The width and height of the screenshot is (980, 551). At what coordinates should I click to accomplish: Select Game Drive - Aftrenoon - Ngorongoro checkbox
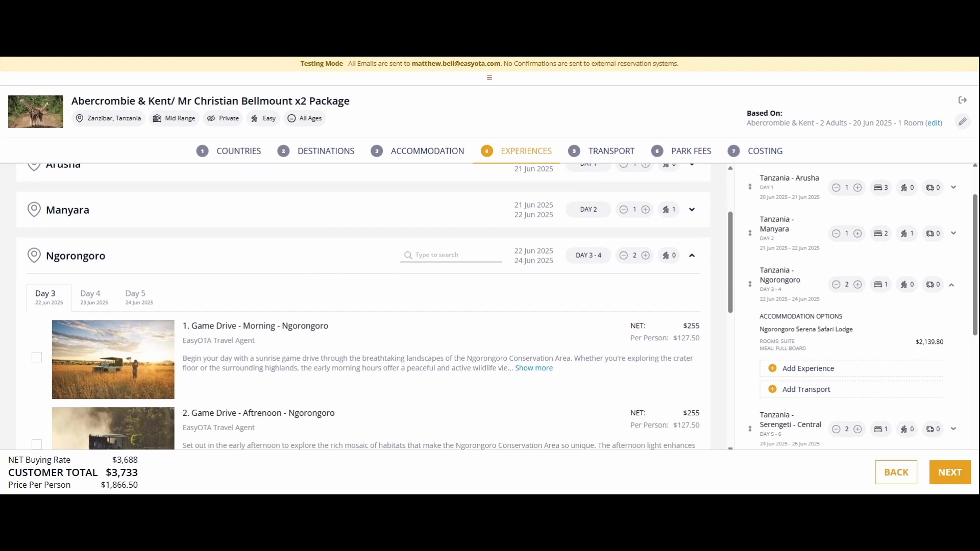[x=37, y=444]
